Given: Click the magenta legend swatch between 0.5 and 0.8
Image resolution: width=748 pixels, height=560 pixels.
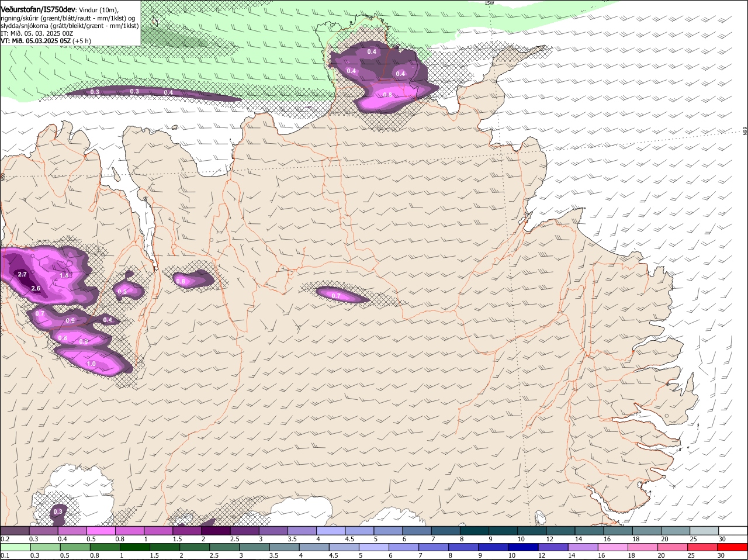Looking at the screenshot, I should pyautogui.click(x=101, y=530).
